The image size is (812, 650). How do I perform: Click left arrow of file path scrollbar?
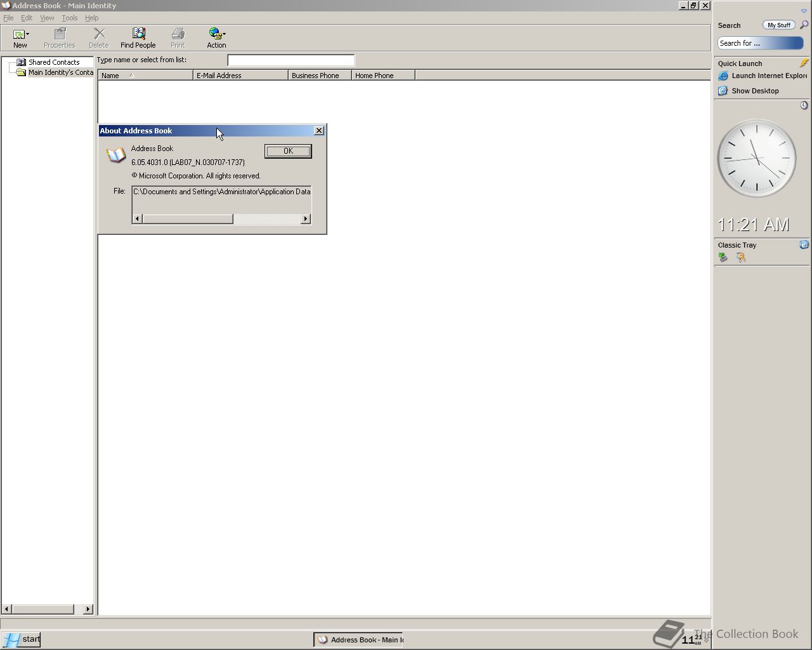pyautogui.click(x=138, y=219)
